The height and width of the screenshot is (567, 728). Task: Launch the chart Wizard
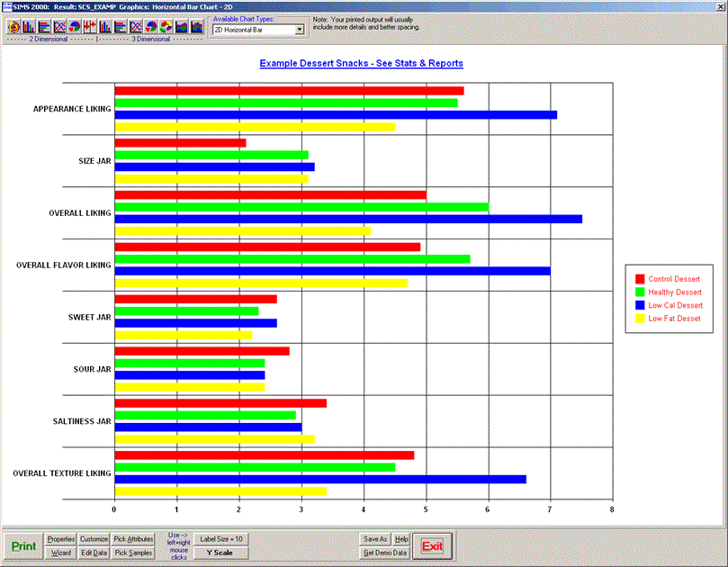click(61, 553)
